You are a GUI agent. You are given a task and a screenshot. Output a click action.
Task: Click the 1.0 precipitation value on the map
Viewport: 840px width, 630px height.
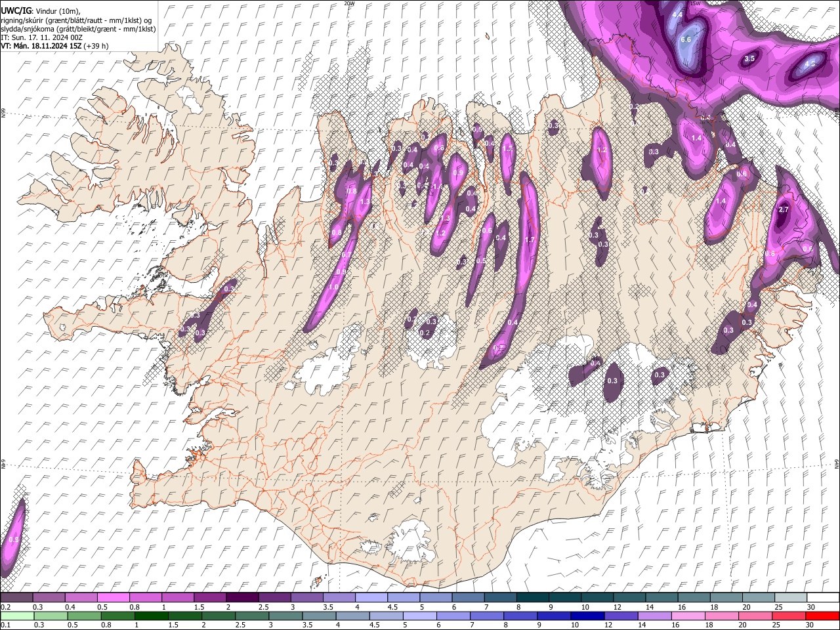tap(333, 287)
